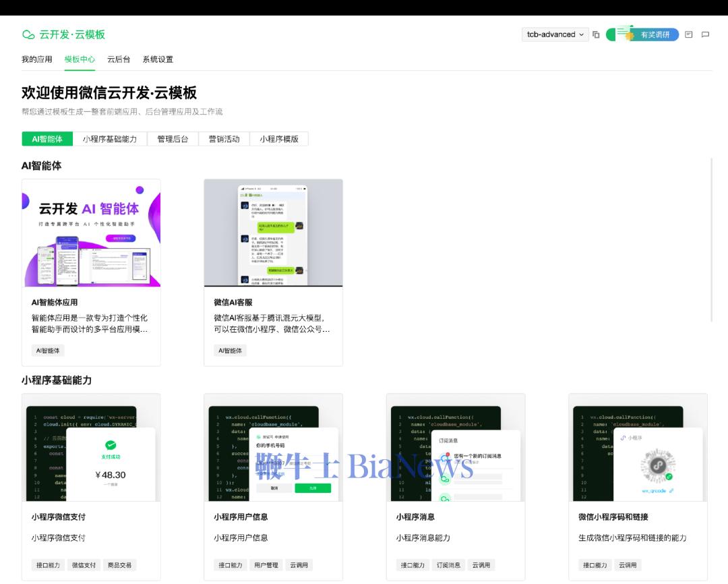The width and height of the screenshot is (728, 584).
Task: Click the 小程序微信支付 card title
Action: pos(59,517)
